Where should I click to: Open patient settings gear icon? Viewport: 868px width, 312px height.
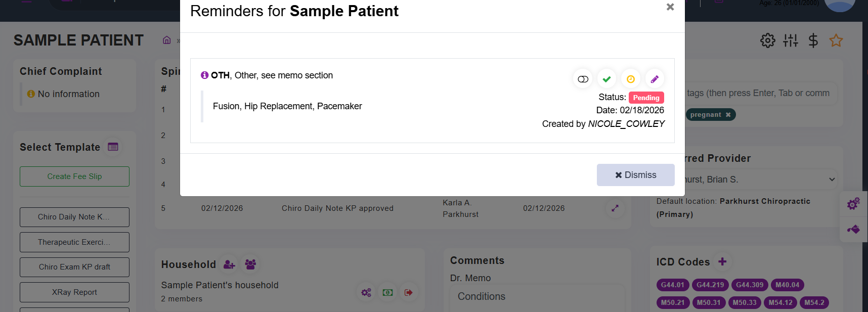[767, 40]
